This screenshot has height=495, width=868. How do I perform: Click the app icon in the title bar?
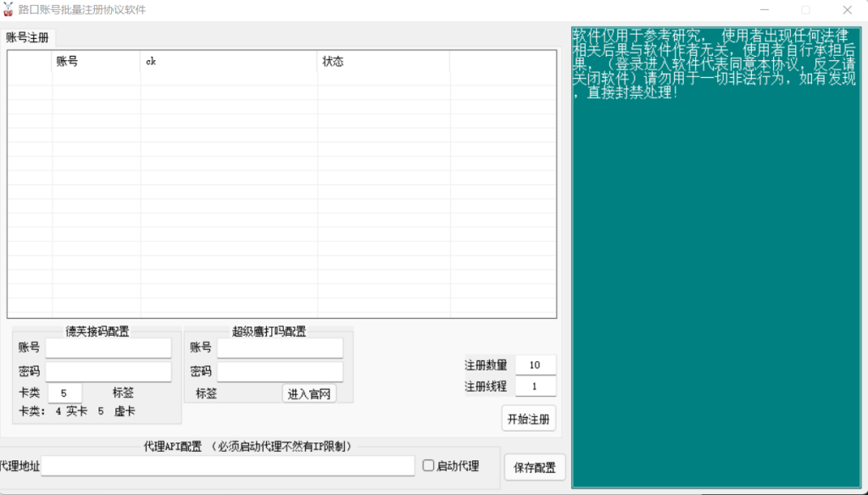(x=8, y=10)
